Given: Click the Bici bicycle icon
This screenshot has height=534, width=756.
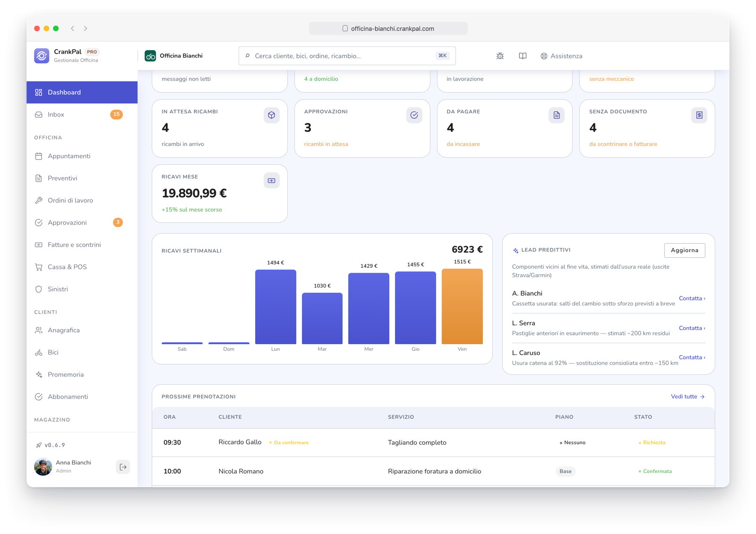Looking at the screenshot, I should 39,352.
